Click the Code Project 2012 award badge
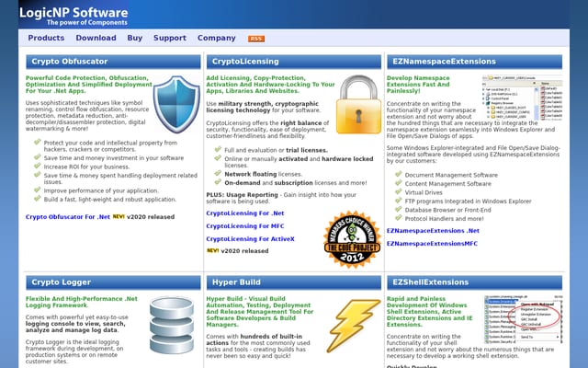 pyautogui.click(x=352, y=239)
